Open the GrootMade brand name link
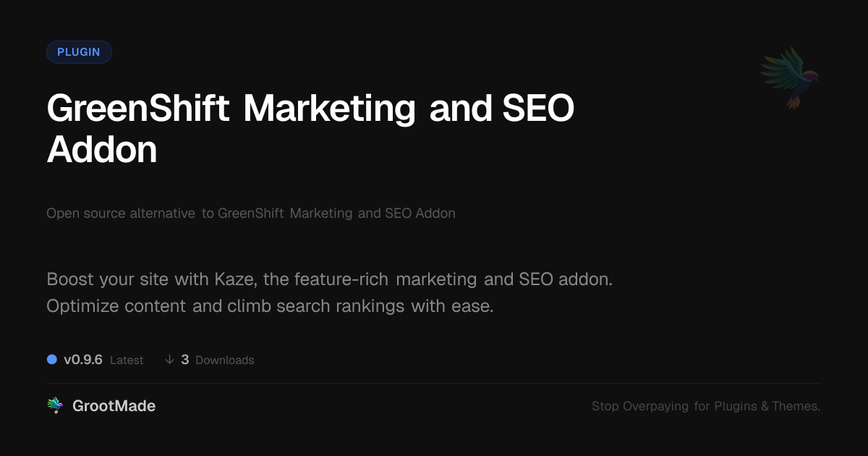Image resolution: width=868 pixels, height=456 pixels. coord(114,406)
